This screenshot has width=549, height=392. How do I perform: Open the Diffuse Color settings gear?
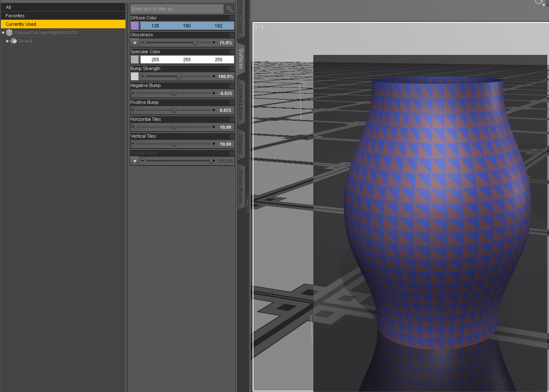[231, 18]
